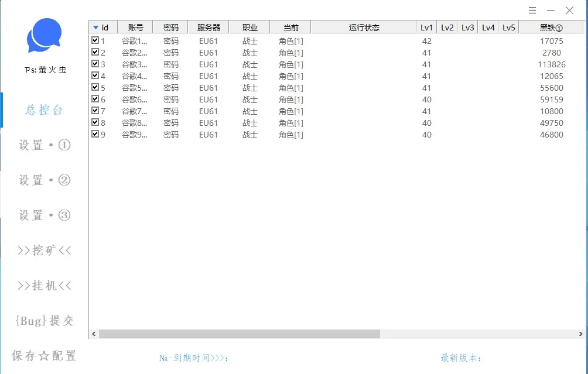Click the Lv4 column header
Image resolution: width=588 pixels, height=374 pixels.
488,28
